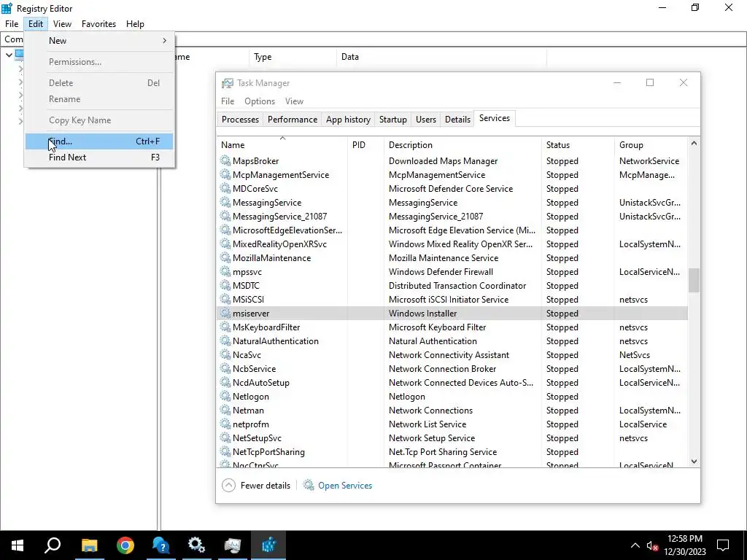Switch to the Performance tab
Screen dimensions: 747x560
click(293, 120)
